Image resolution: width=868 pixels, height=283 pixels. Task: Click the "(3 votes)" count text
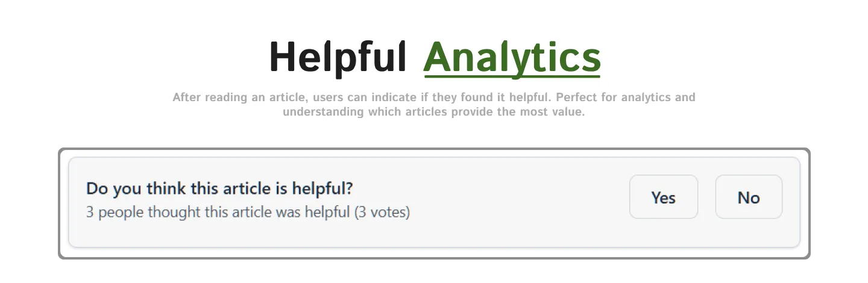(x=382, y=213)
